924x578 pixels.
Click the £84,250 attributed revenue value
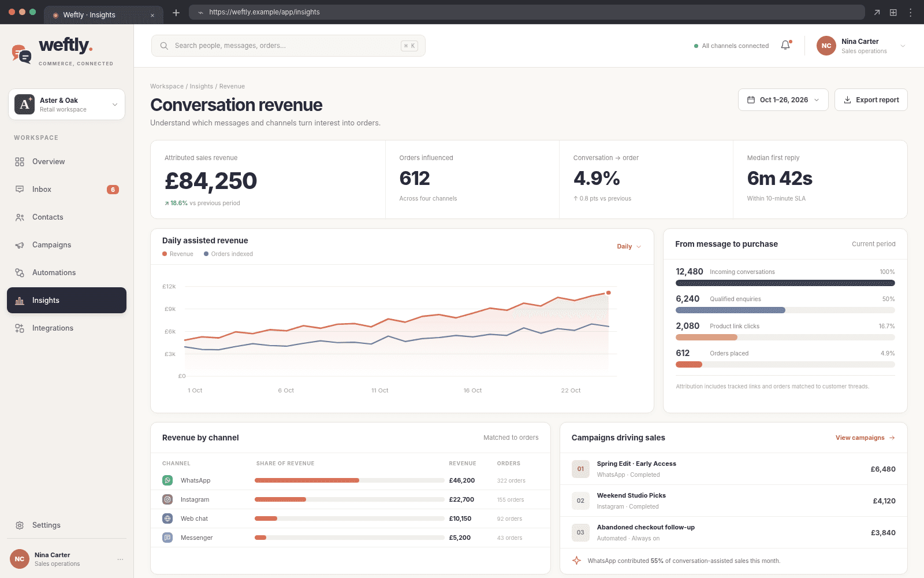tap(211, 181)
